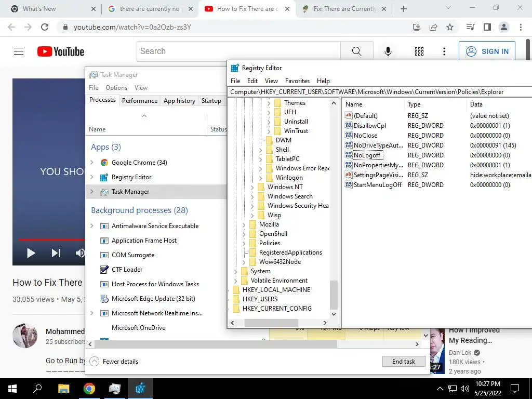Click the Mohammed channel avatar

25,336
